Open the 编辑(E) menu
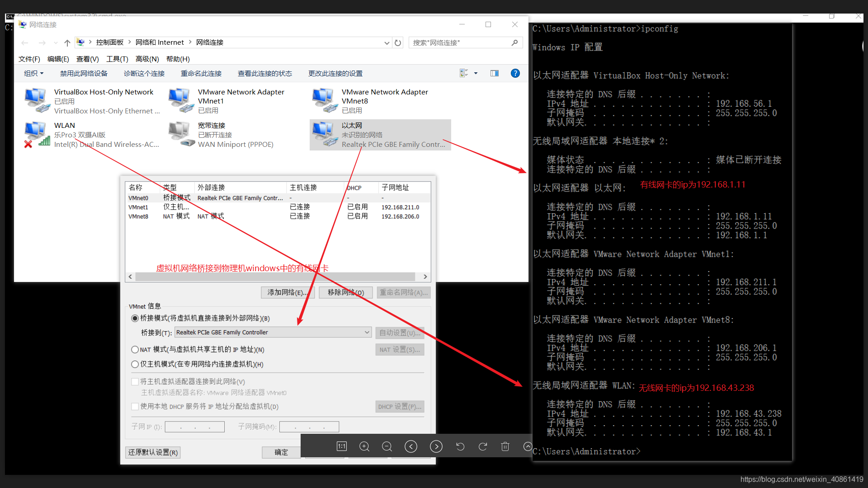The height and width of the screenshot is (488, 868). [58, 59]
